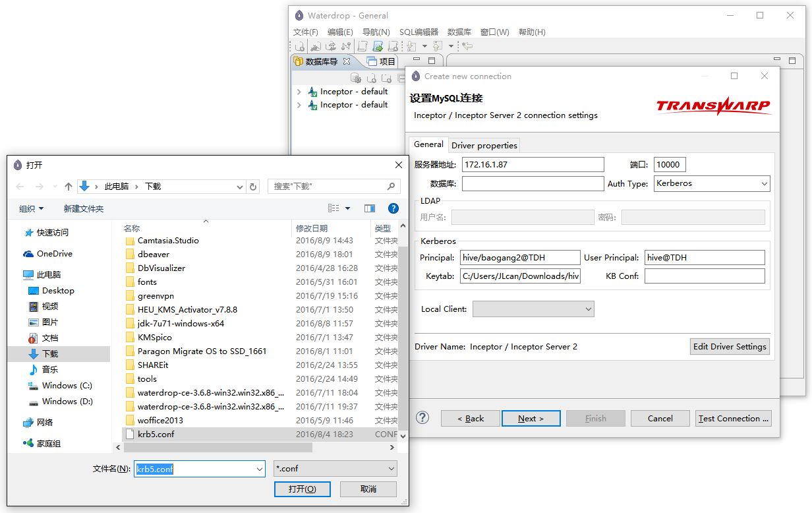Click the 取消 button in Open dialog
812x513 pixels.
tap(368, 489)
